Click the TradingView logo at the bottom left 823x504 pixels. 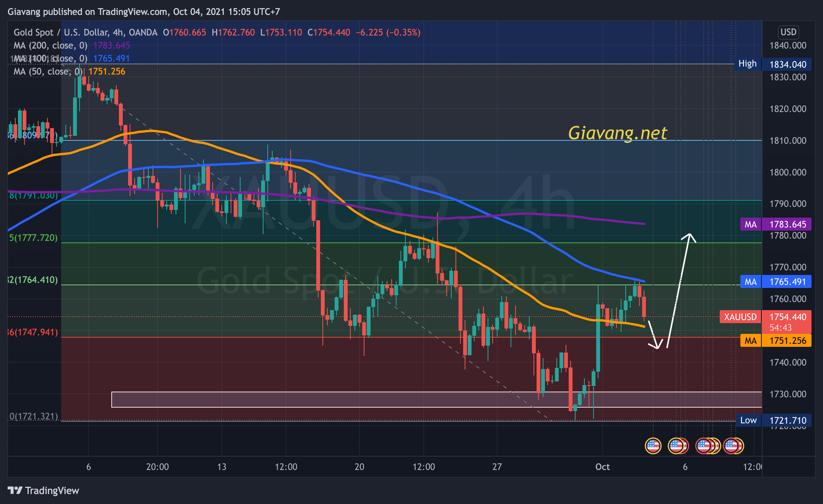43,491
